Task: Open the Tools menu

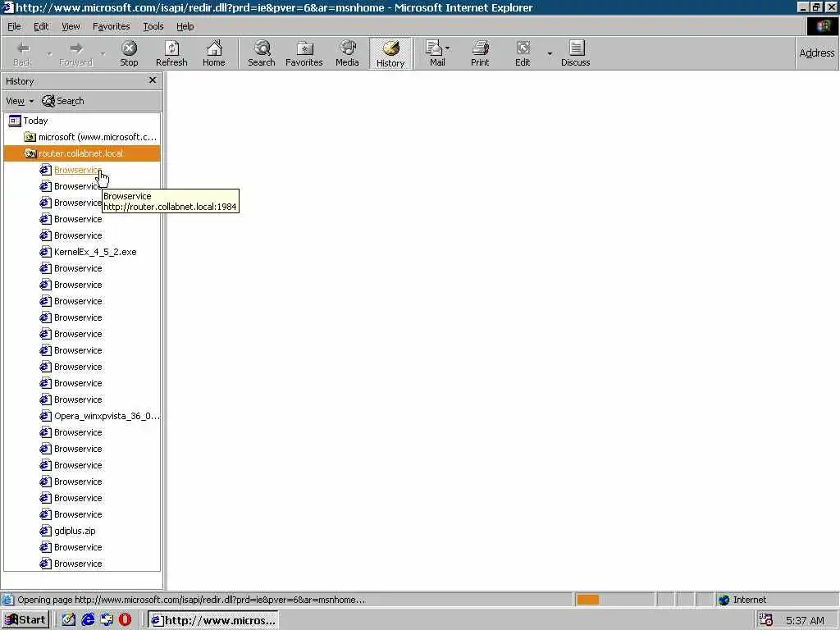Action: (x=153, y=26)
